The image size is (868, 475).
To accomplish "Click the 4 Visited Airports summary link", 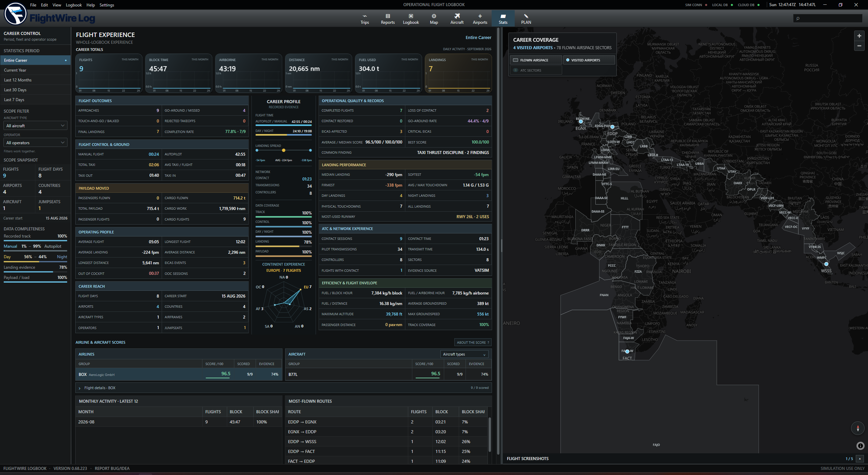I will point(533,48).
